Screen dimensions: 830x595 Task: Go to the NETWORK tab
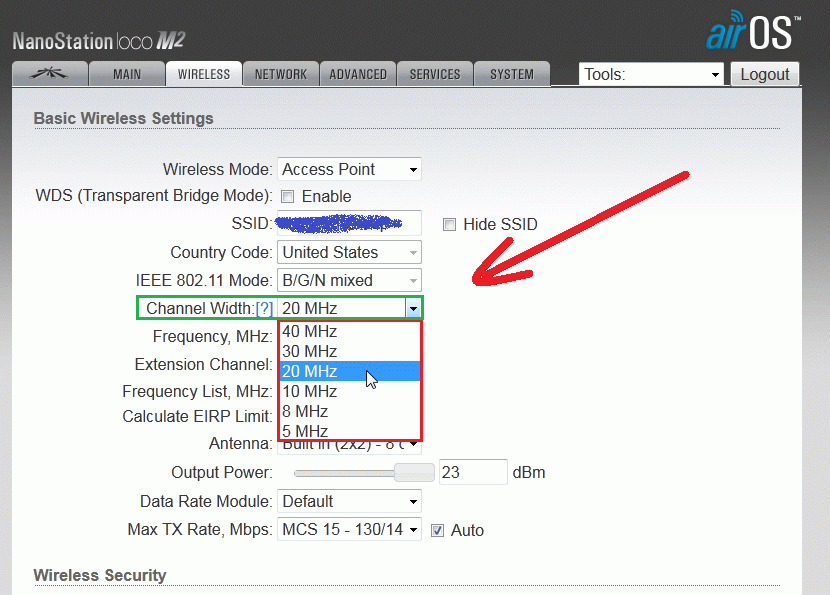(281, 74)
